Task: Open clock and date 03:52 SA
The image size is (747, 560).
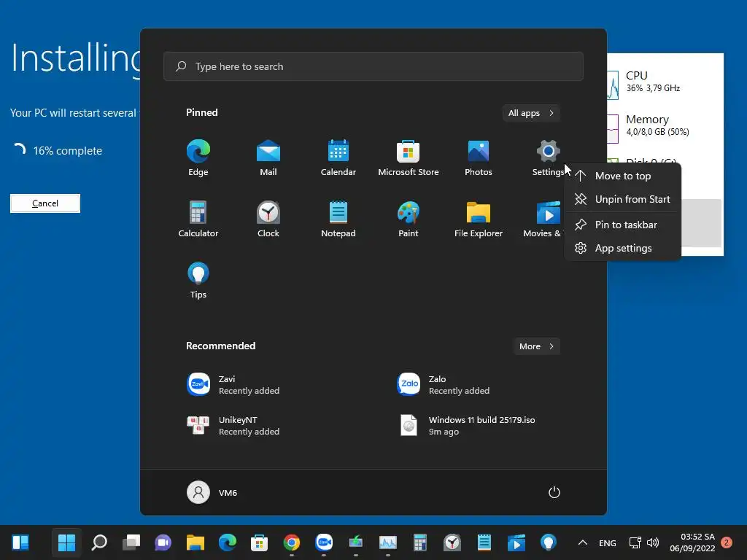Action: pos(693,542)
